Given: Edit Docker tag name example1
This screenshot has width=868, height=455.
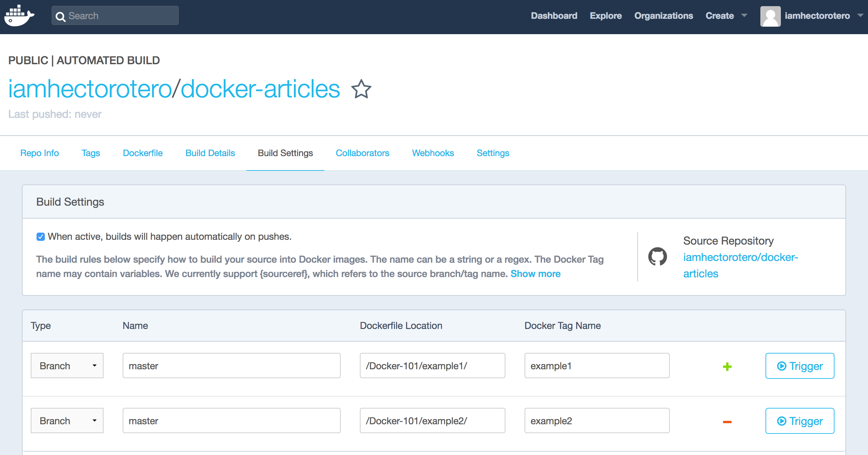Looking at the screenshot, I should 597,366.
